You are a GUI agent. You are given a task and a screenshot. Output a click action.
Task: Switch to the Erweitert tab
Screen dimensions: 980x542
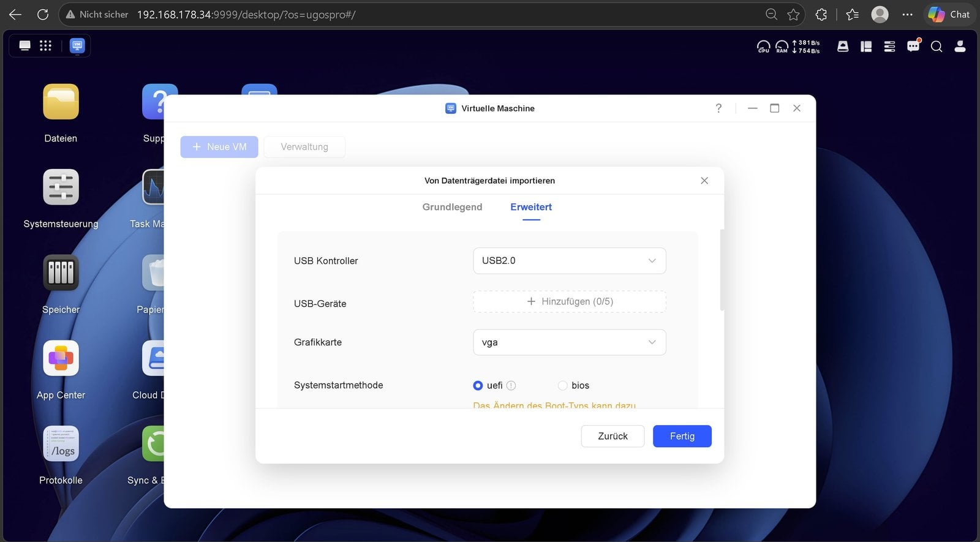(531, 207)
